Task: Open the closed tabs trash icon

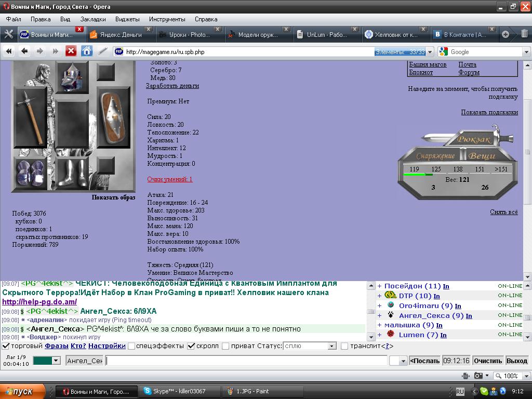Action: [524, 34]
